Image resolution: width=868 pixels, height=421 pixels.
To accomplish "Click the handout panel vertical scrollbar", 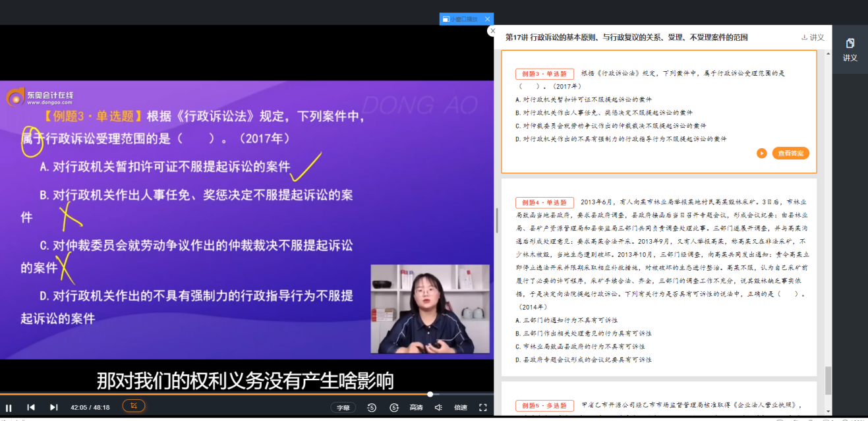I will [x=828, y=380].
